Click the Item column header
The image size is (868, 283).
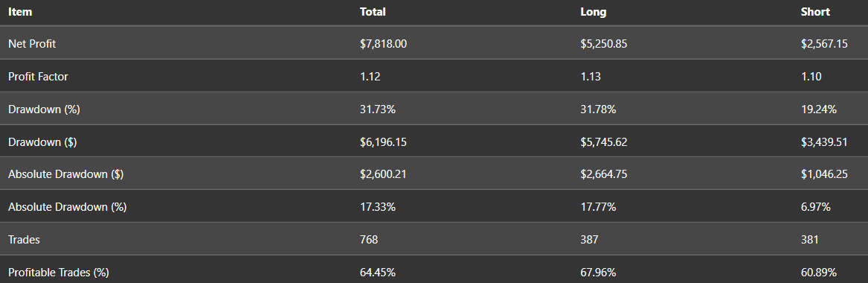[20, 12]
